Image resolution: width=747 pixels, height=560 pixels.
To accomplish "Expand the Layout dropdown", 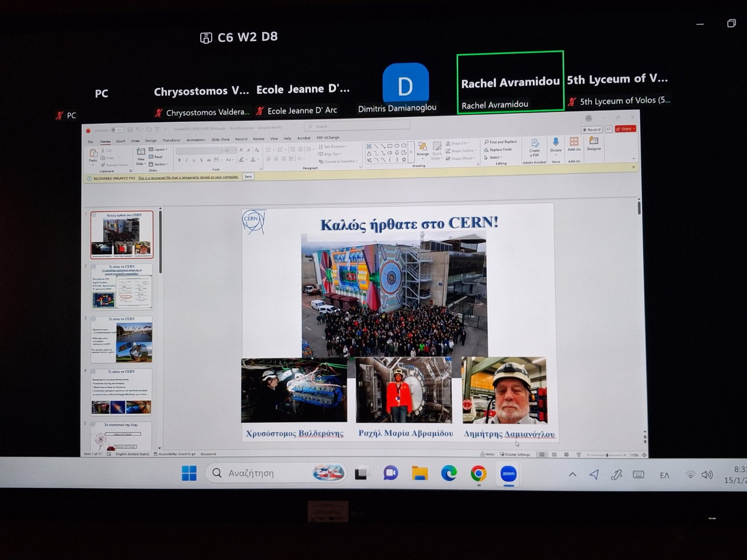I will [159, 149].
